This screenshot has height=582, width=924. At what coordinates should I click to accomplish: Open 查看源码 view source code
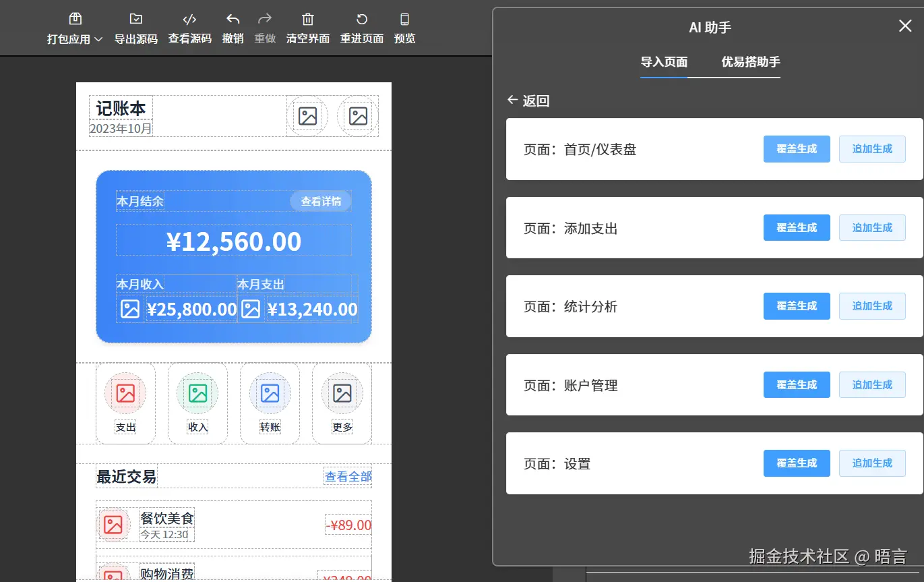point(189,29)
